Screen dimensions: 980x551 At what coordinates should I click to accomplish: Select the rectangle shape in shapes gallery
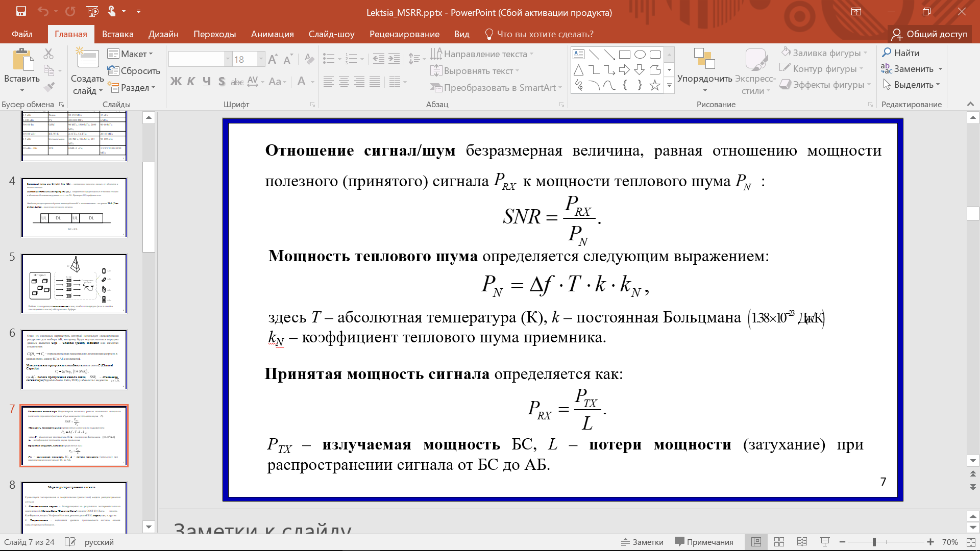624,55
